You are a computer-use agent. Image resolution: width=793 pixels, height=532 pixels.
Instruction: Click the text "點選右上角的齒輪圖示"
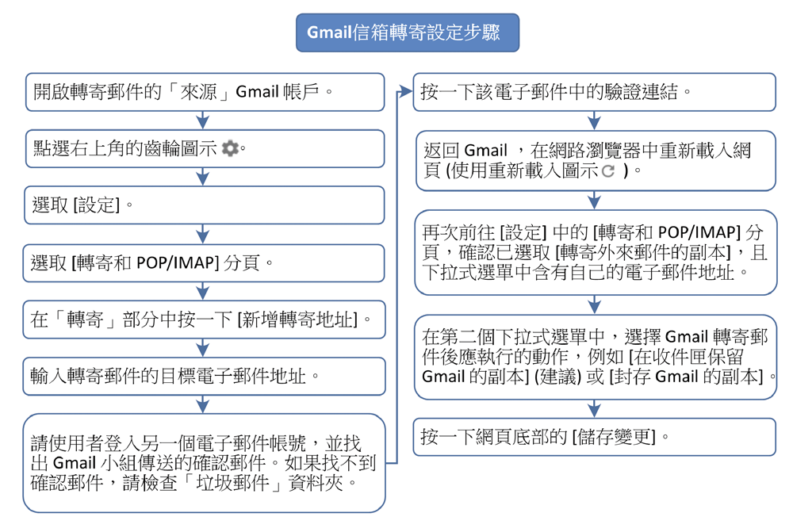(125, 149)
